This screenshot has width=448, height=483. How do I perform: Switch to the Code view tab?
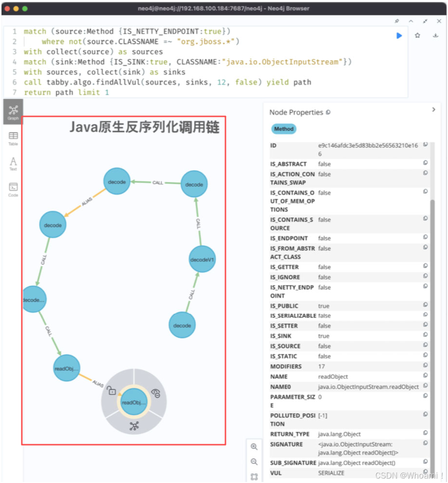[x=13, y=190]
